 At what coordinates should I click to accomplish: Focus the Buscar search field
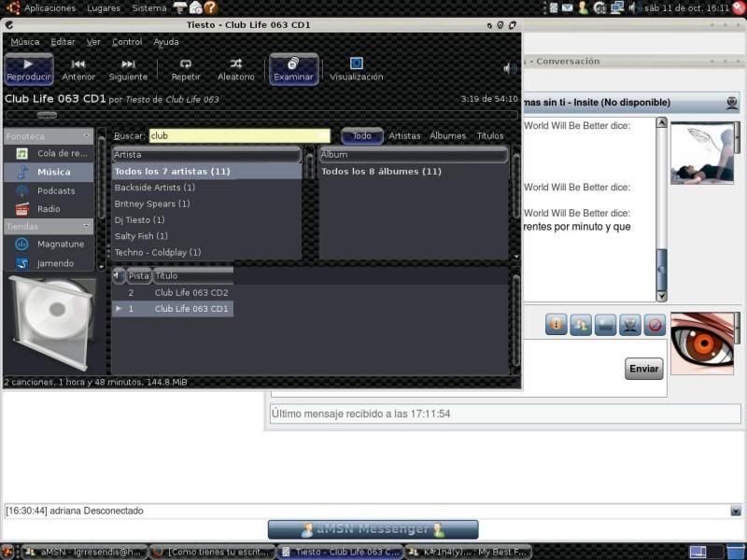tap(240, 135)
